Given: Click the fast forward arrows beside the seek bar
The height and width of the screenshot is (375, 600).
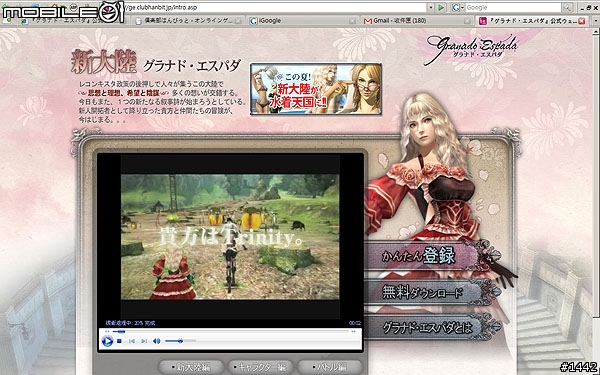Looking at the screenshot, I should coord(354,331).
